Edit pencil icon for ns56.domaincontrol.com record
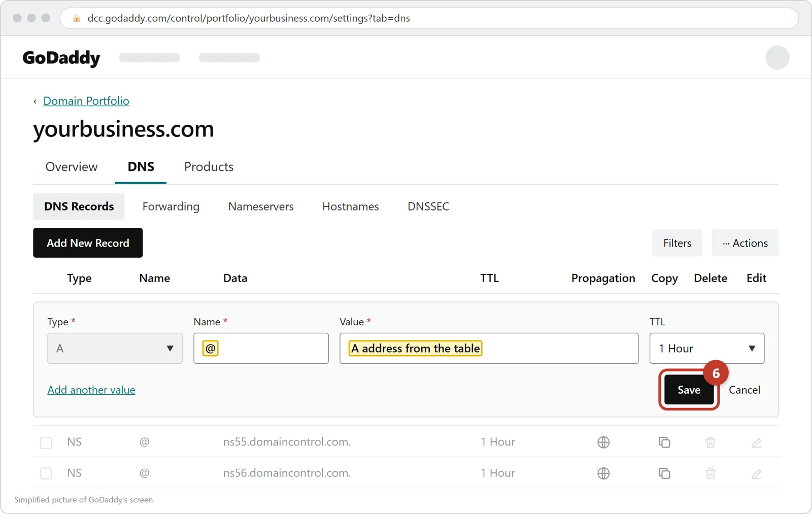 [757, 473]
